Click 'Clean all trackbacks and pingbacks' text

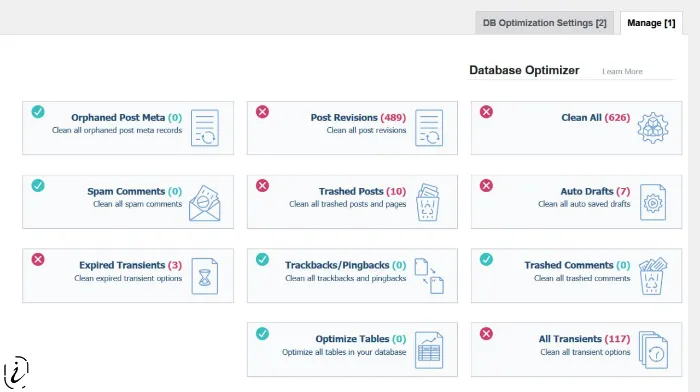pos(346,278)
